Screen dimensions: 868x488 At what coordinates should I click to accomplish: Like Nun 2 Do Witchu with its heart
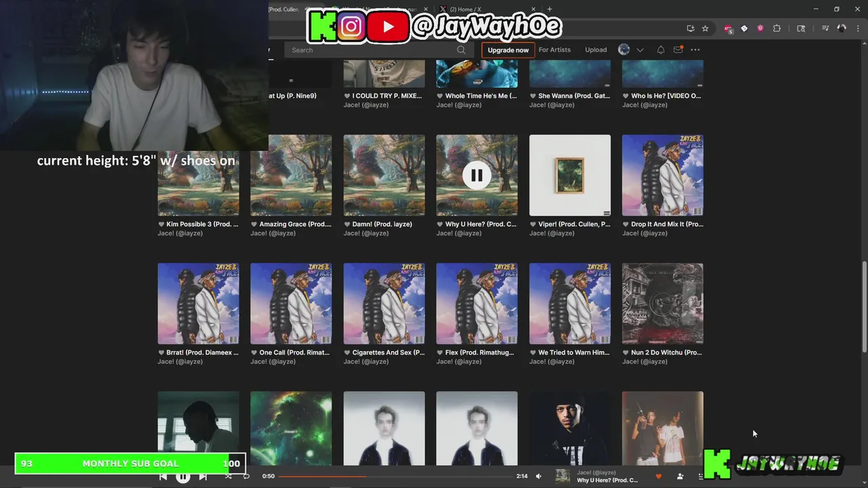[x=626, y=352]
